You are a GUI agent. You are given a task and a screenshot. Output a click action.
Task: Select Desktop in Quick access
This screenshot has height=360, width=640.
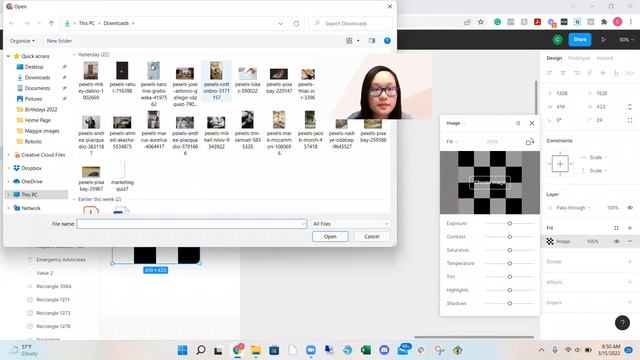[x=34, y=67]
